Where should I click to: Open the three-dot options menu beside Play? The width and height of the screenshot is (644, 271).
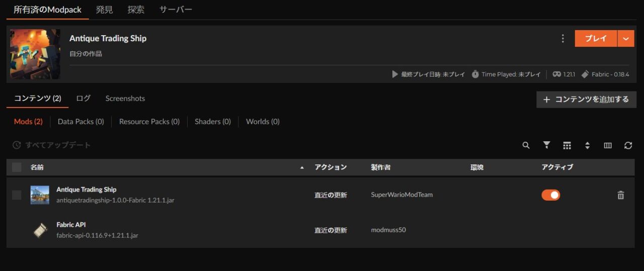tap(562, 38)
